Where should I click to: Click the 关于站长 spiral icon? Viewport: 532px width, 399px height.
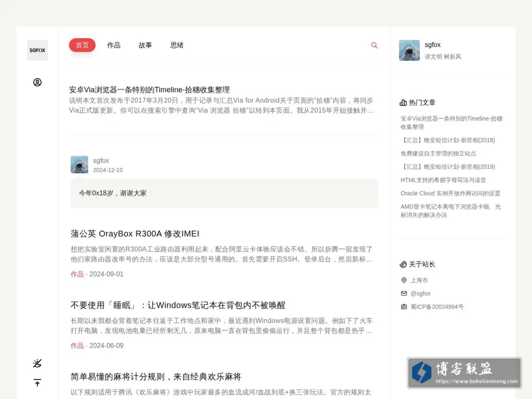pyautogui.click(x=403, y=264)
